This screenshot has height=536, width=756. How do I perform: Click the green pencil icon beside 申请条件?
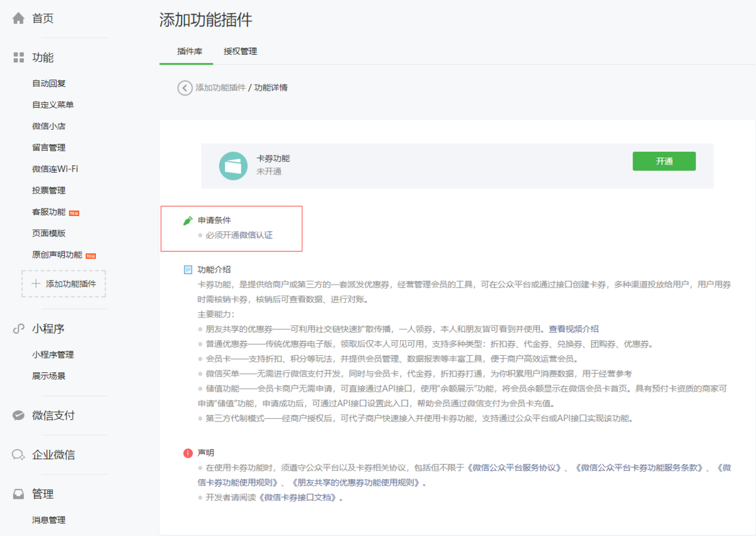tap(188, 220)
